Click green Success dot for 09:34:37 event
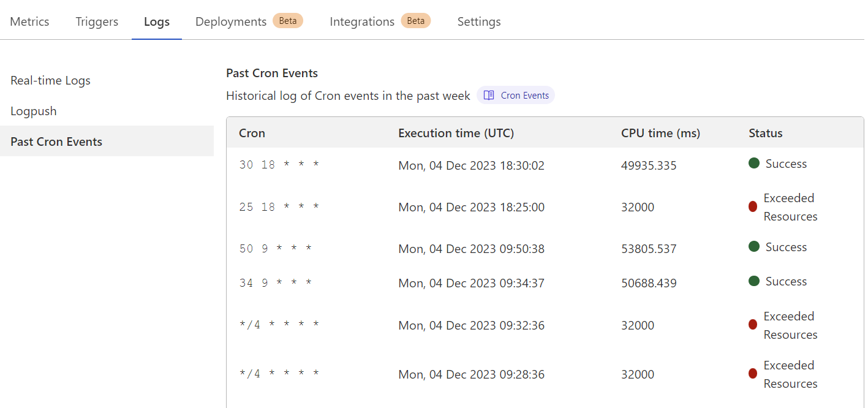This screenshot has width=868, height=408. tap(754, 281)
